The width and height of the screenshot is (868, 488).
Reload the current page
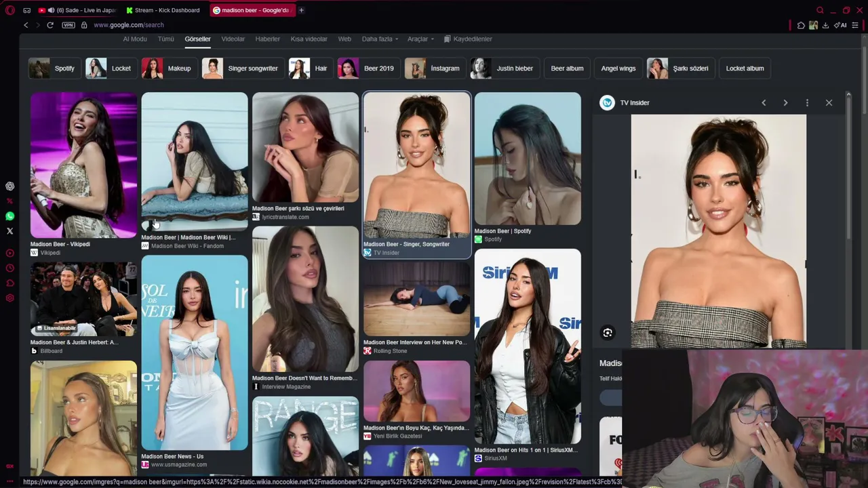(x=50, y=25)
